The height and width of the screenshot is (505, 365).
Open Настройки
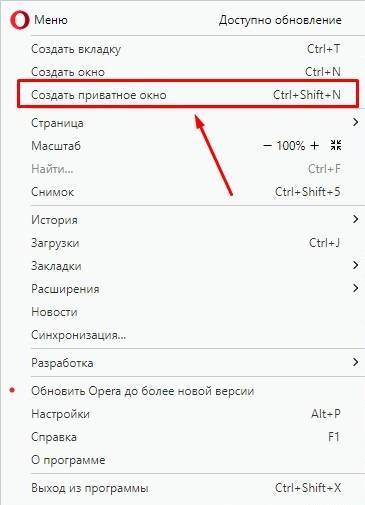[186, 414]
